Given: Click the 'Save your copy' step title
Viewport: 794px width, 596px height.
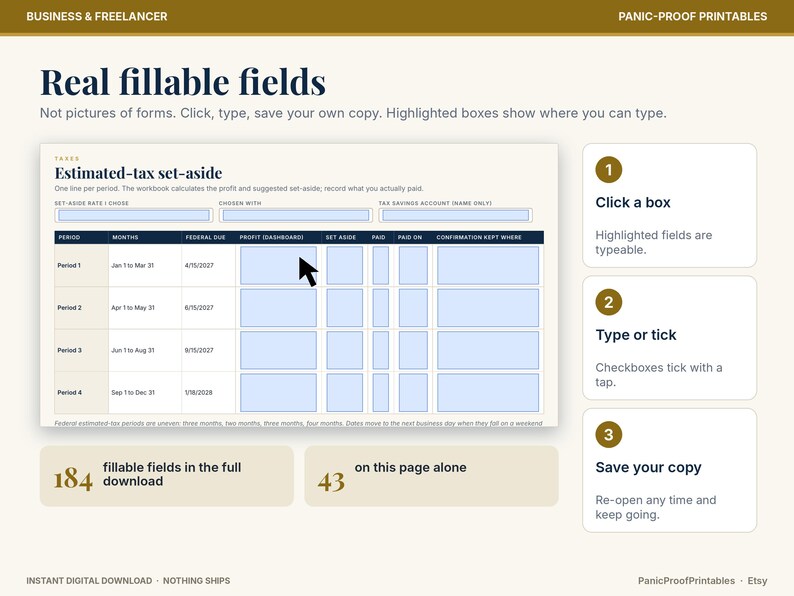Looking at the screenshot, I should tap(649, 468).
